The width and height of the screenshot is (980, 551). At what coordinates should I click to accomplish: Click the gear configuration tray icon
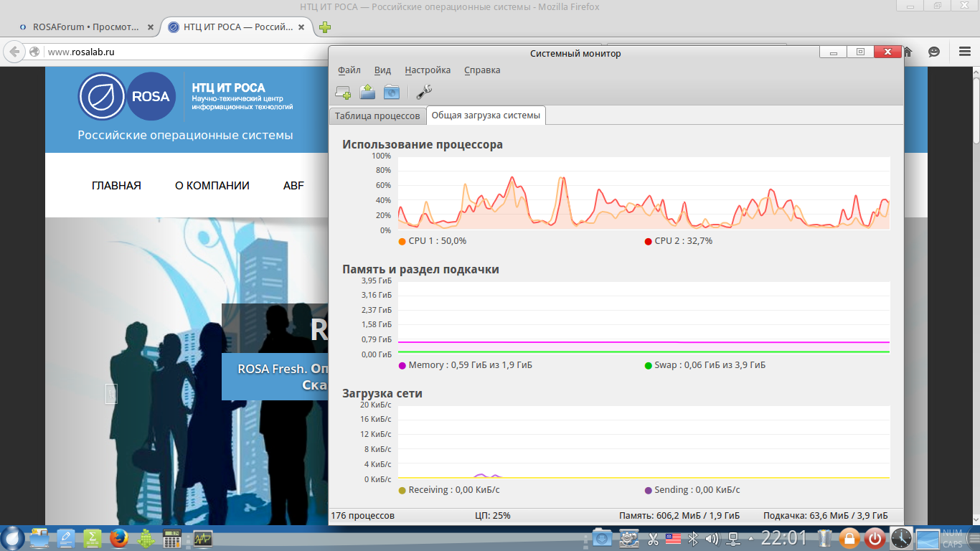coord(629,538)
